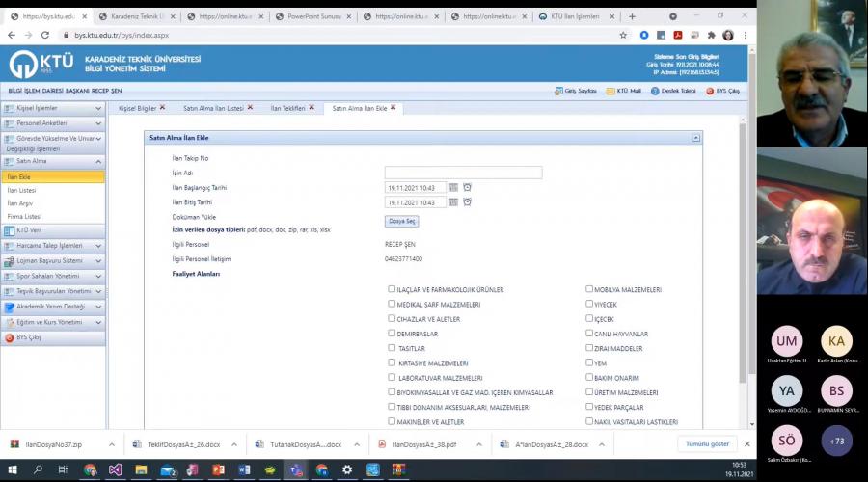Viewport: 868px width, 482px height.
Task: Bookmark this page with the star icon
Action: coord(625,35)
